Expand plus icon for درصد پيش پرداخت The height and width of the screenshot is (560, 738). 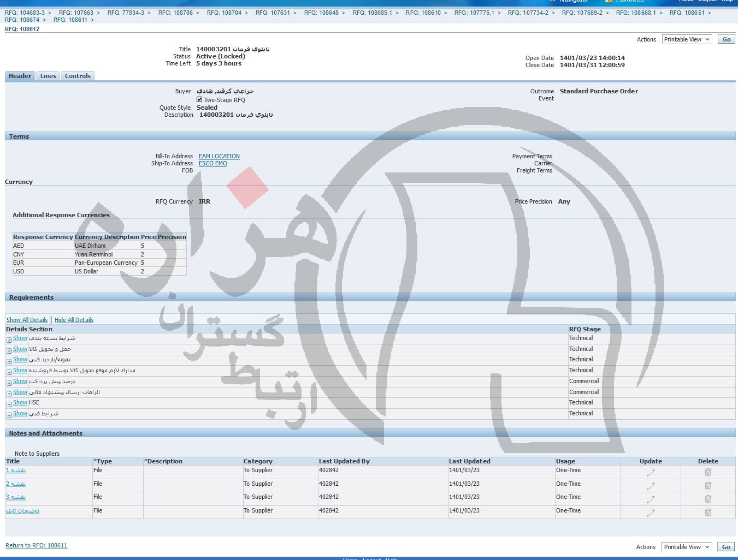(x=9, y=383)
